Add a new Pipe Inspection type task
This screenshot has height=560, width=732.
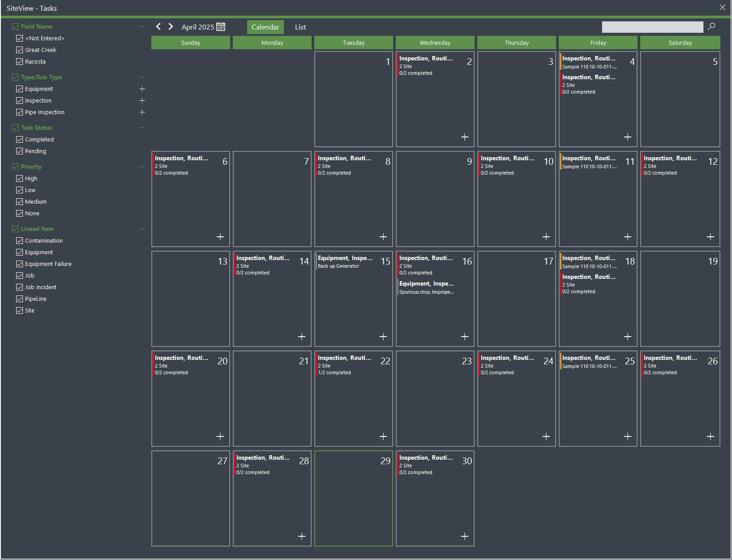142,112
